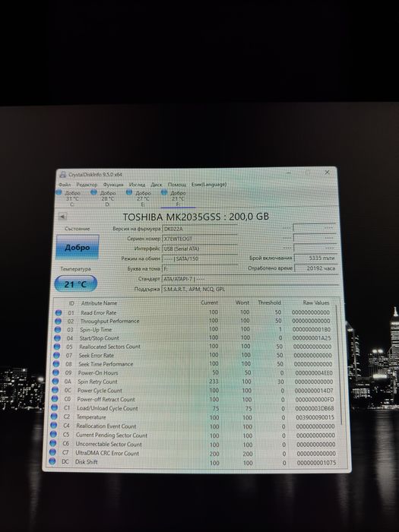
Task: Open the Език(Language) menu
Action: pyautogui.click(x=209, y=184)
